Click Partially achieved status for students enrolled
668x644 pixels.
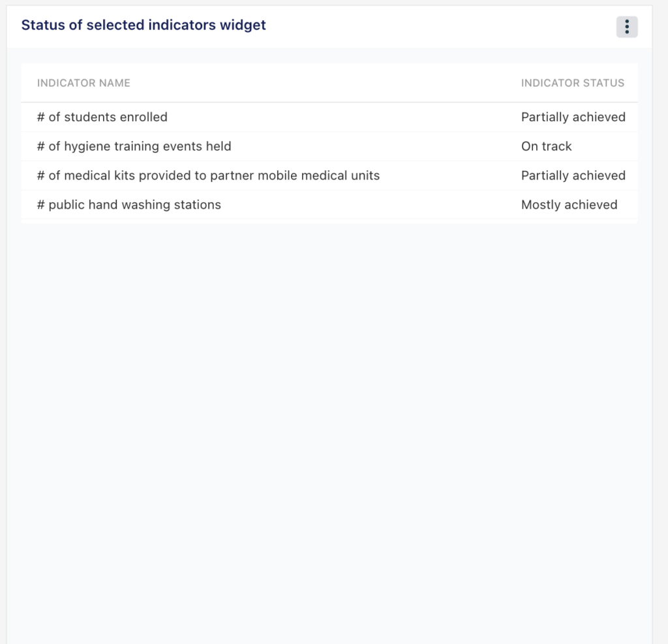point(573,117)
